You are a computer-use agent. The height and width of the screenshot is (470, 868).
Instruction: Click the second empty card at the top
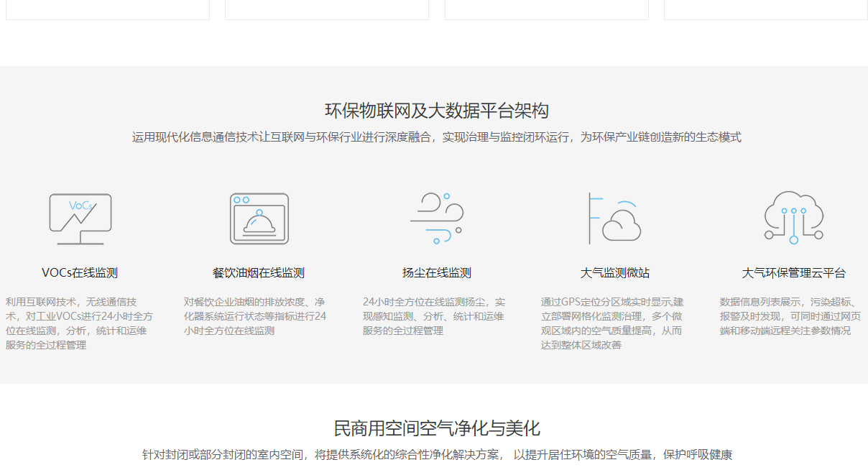327,7
